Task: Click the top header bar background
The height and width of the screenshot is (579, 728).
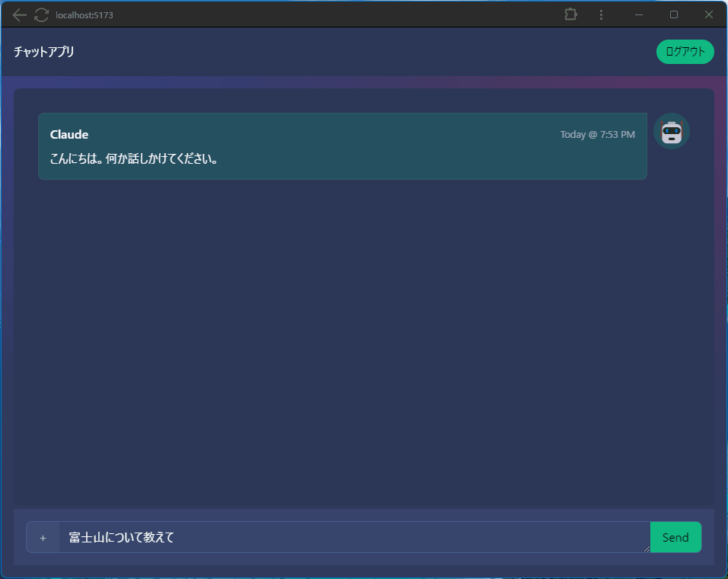Action: click(x=366, y=52)
